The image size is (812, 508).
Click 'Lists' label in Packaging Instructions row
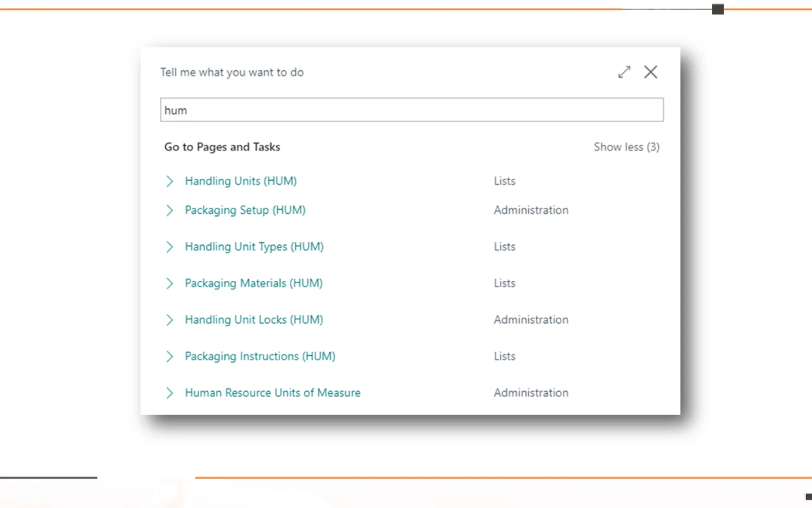504,356
